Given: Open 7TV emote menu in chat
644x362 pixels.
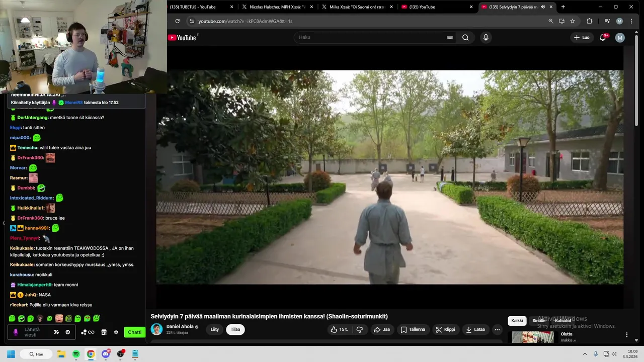Looking at the screenshot, I should 56,332.
